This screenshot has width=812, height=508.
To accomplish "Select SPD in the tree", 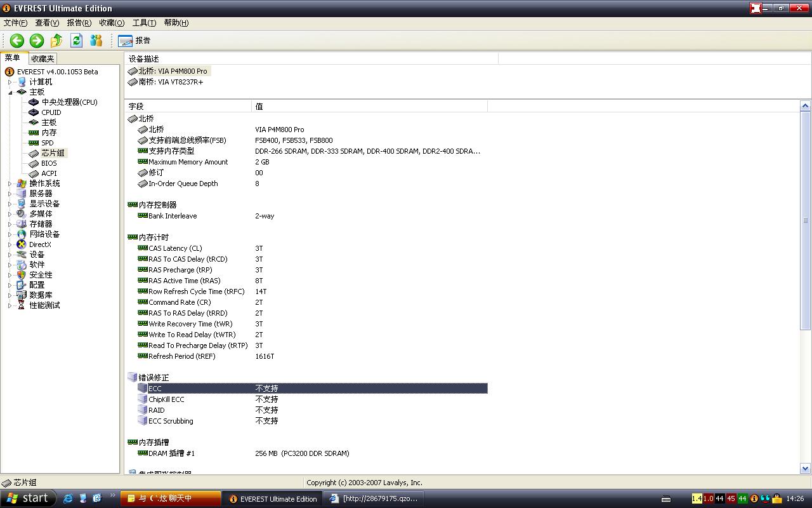I will (48, 143).
